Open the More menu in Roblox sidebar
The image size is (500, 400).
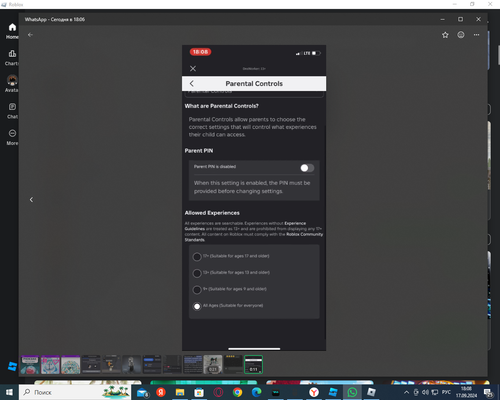[x=12, y=137]
